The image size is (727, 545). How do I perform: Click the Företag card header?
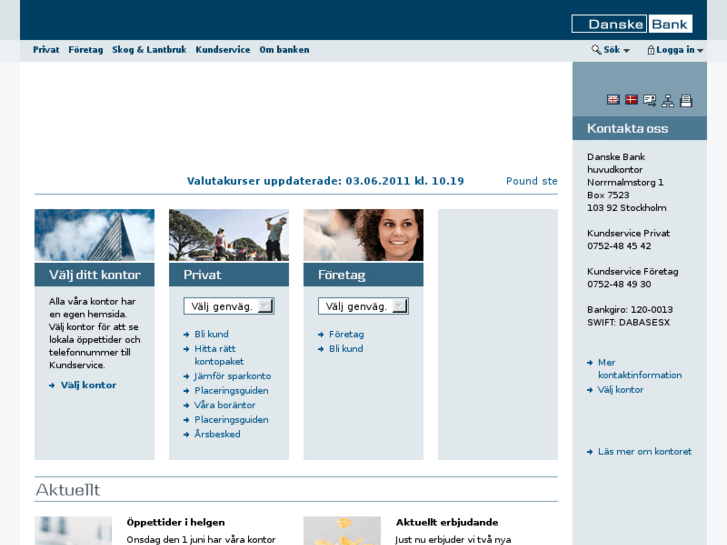(364, 275)
